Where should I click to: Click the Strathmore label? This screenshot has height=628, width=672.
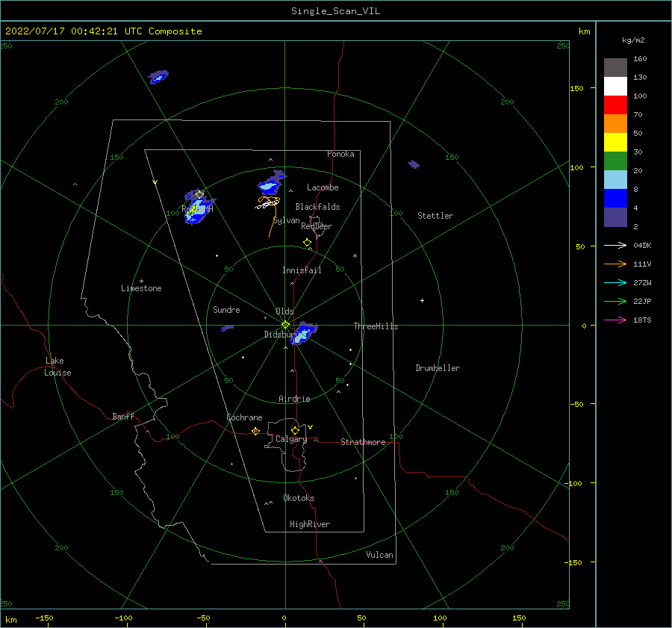pyautogui.click(x=363, y=442)
